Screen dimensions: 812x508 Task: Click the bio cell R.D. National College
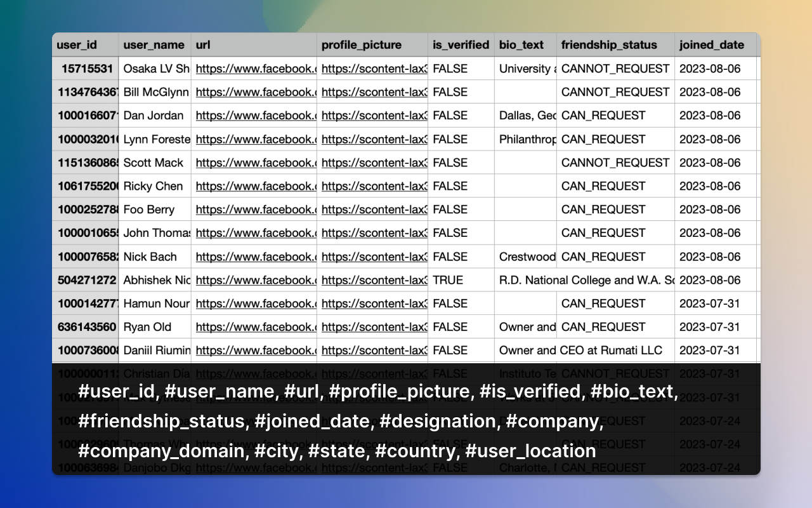click(x=584, y=280)
